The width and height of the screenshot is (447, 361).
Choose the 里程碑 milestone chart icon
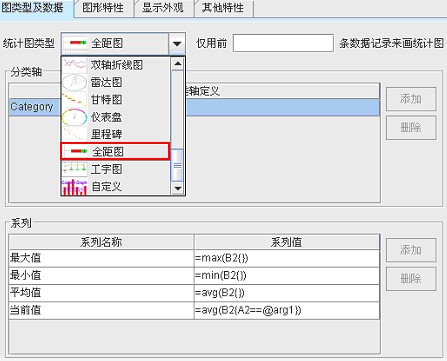point(75,134)
